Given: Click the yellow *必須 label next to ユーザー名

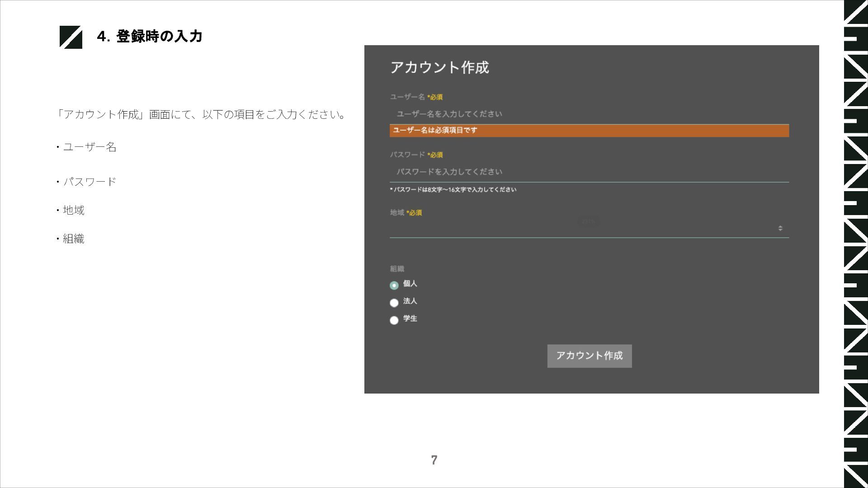Looking at the screenshot, I should coord(435,97).
